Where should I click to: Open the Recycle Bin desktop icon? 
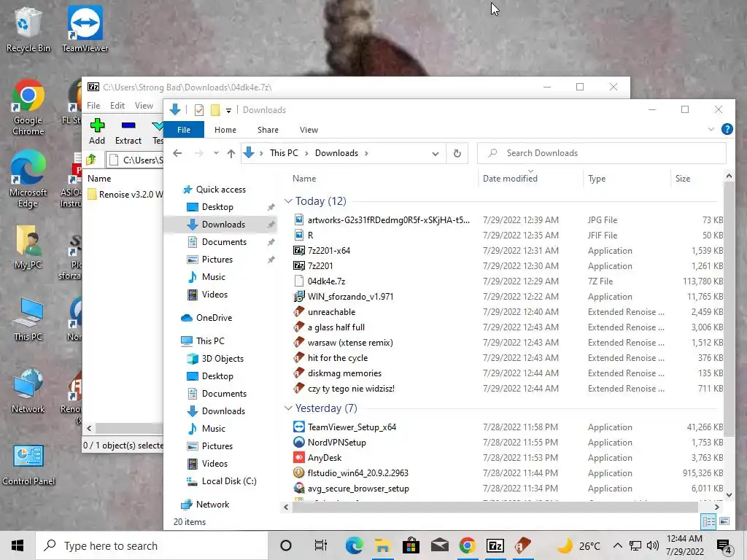tap(28, 28)
